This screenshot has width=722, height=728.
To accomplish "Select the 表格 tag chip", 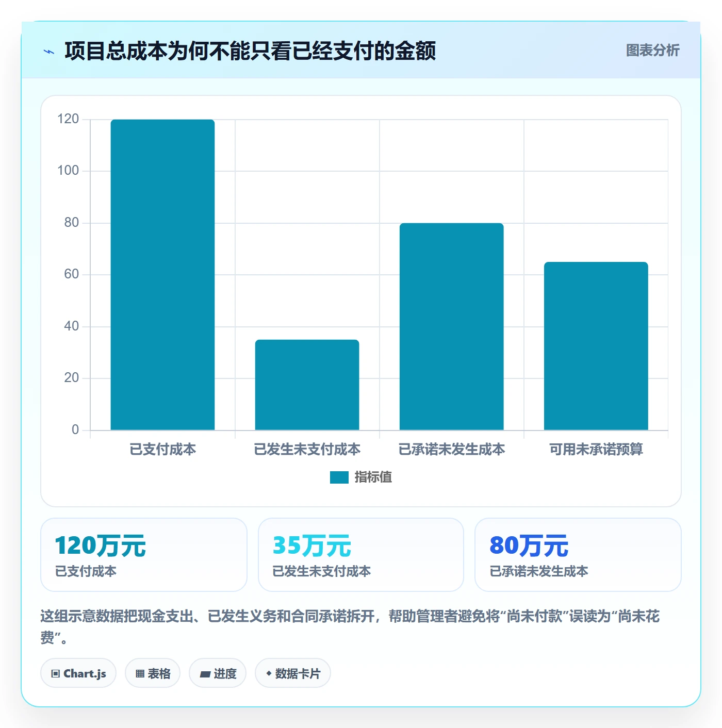I will coord(153,673).
